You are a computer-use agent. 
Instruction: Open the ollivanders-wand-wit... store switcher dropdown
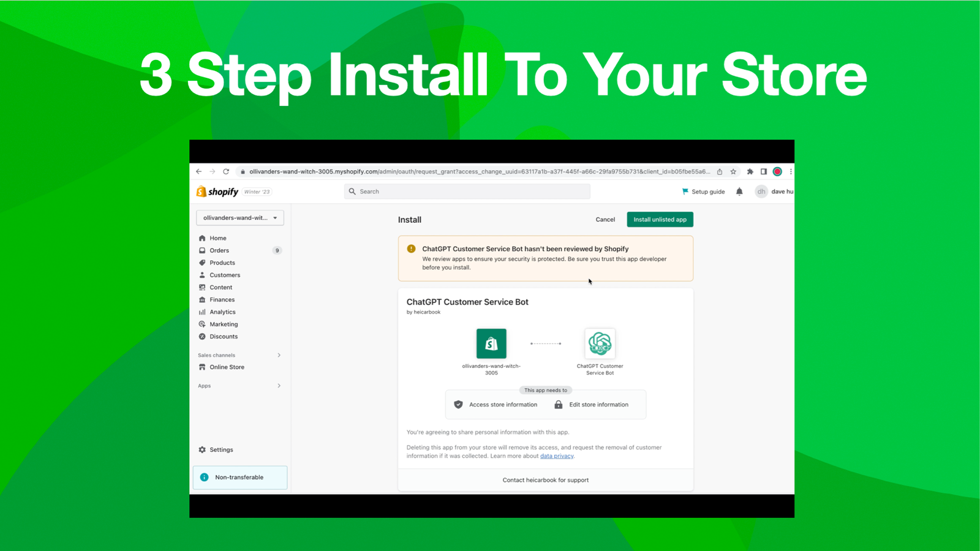pyautogui.click(x=240, y=218)
